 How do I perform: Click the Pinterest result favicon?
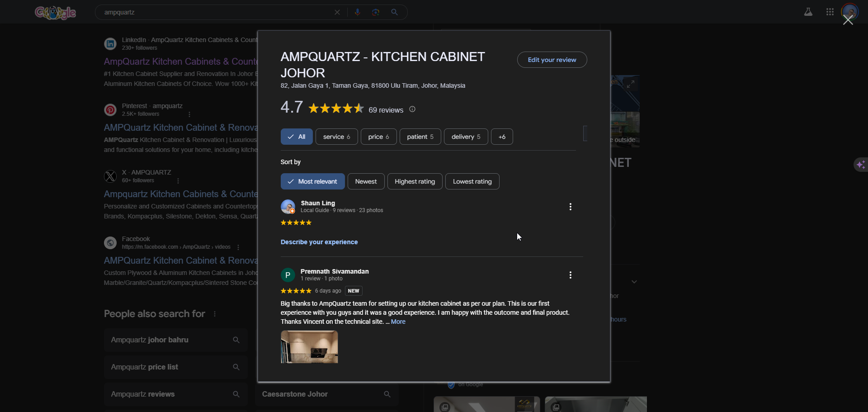click(x=110, y=110)
